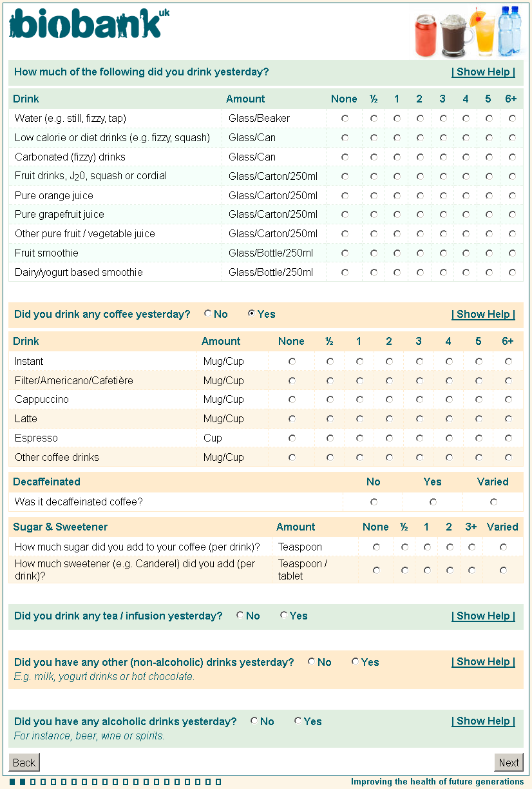Click the orange juice glass image
This screenshot has width=532, height=789.
click(x=483, y=32)
